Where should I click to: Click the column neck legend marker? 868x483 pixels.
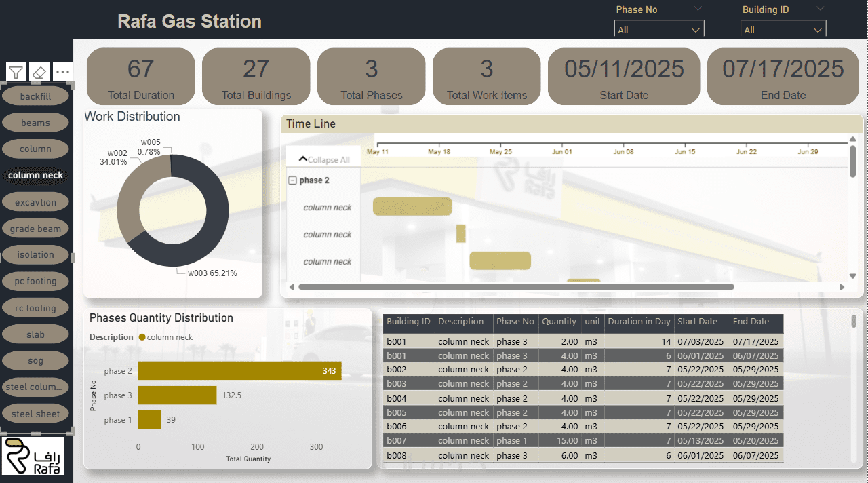tap(142, 337)
